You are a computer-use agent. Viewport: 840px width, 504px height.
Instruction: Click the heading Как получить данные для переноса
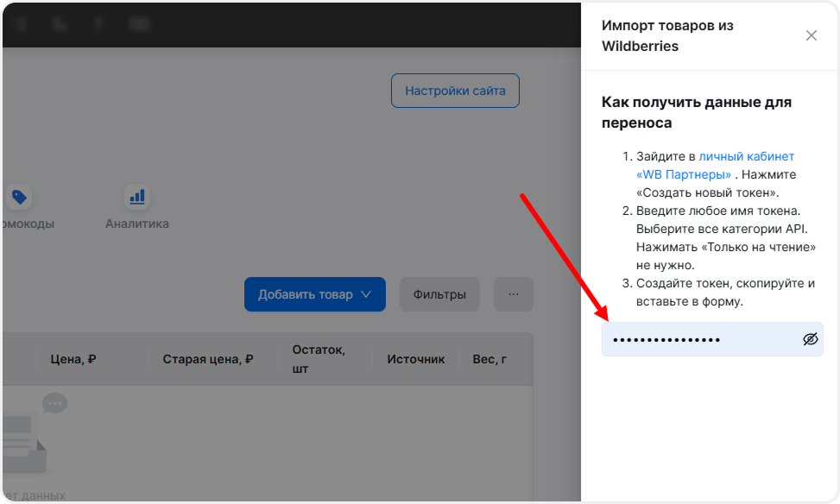[x=696, y=112]
